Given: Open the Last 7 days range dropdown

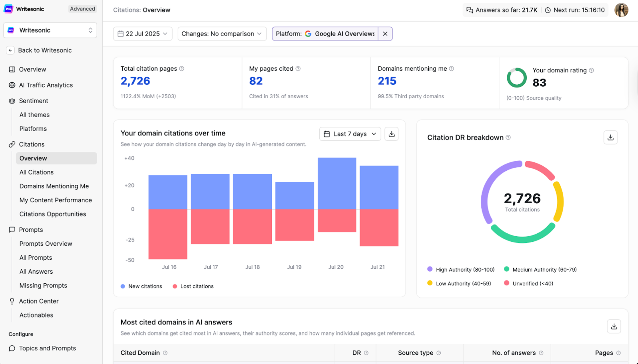Looking at the screenshot, I should [350, 134].
